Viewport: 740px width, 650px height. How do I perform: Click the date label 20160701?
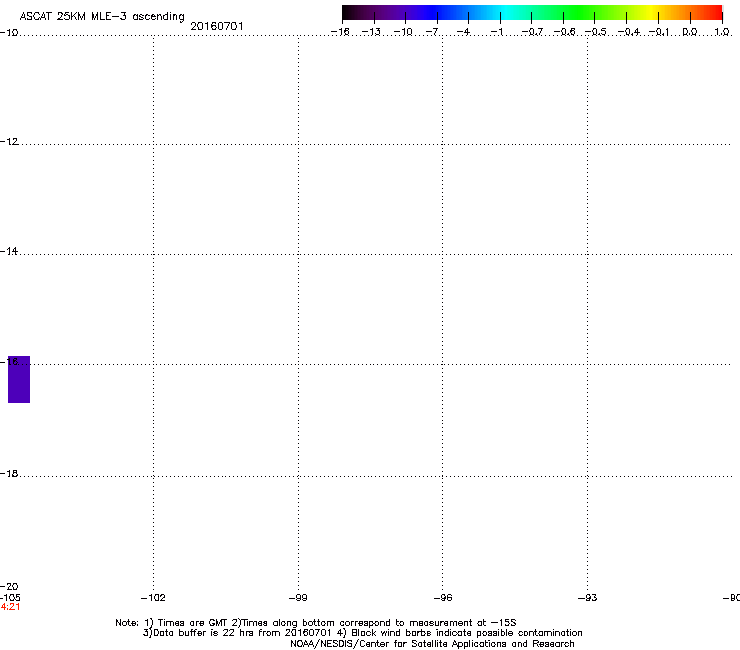217,26
